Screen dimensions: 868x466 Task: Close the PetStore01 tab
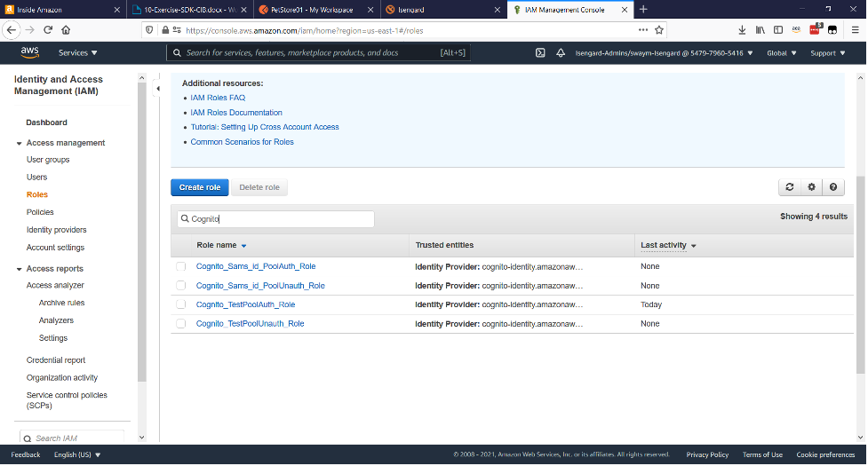370,10
